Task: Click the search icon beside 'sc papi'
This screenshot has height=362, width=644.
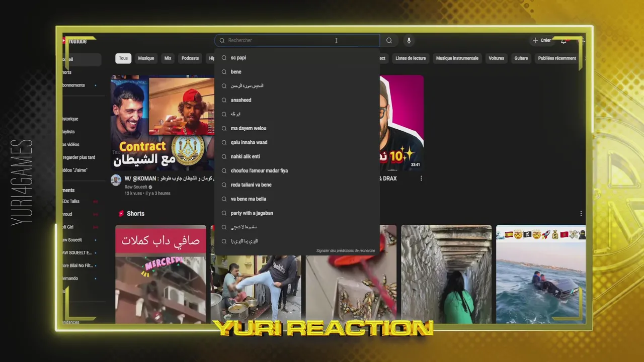Action: [x=224, y=58]
